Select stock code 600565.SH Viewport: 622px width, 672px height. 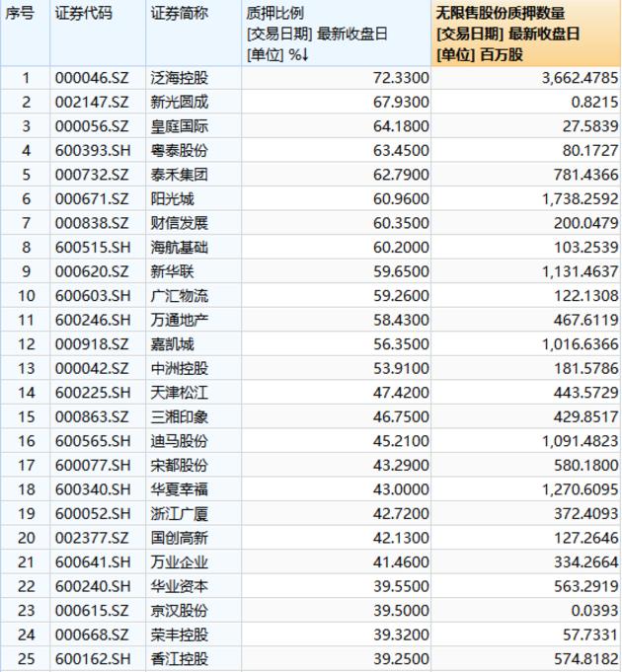[93, 441]
